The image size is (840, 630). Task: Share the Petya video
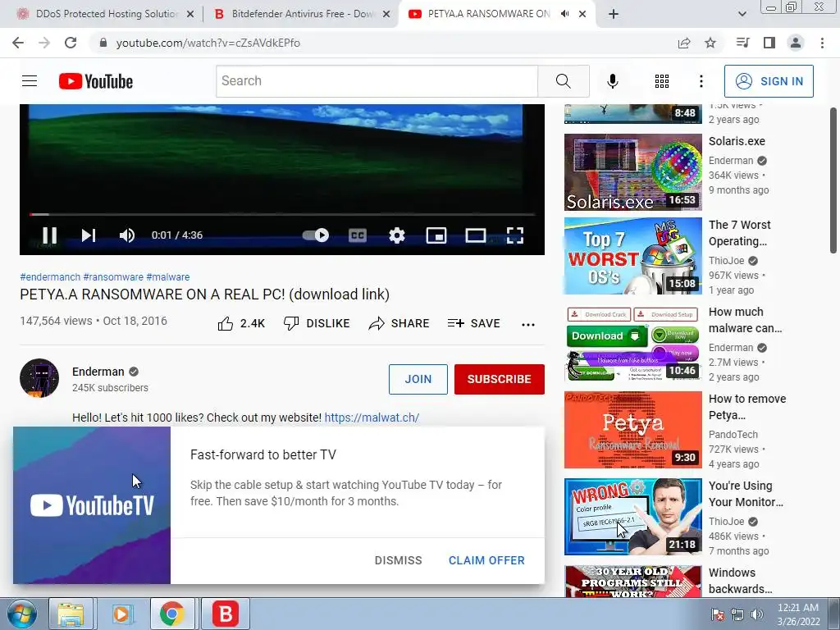(x=399, y=323)
